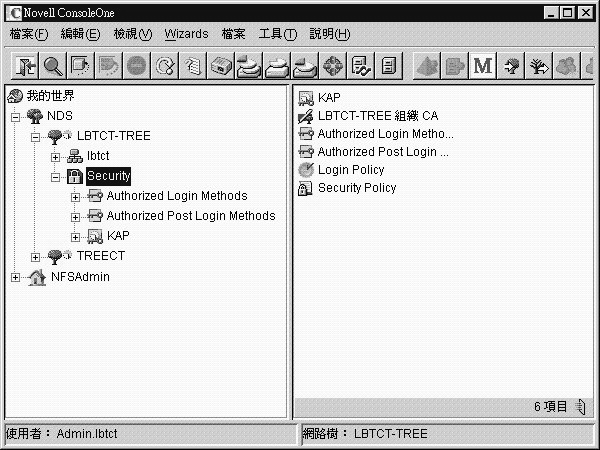This screenshot has width=600, height=450.
Task: Click the grayed-out puzzle piece toolbar icon
Action: tap(455, 66)
